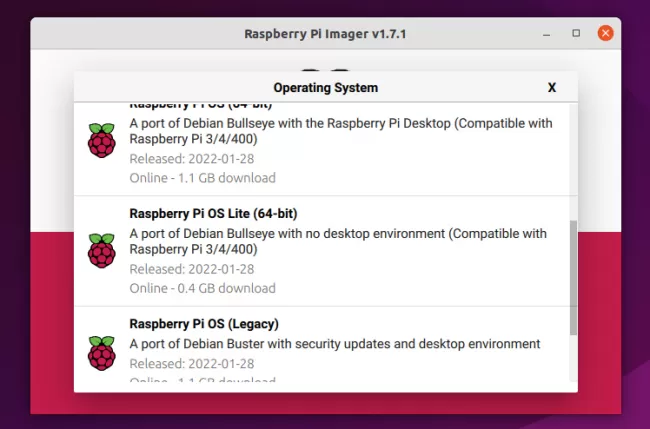The image size is (650, 429).
Task: Close the Operating System dialog with X
Action: point(552,87)
